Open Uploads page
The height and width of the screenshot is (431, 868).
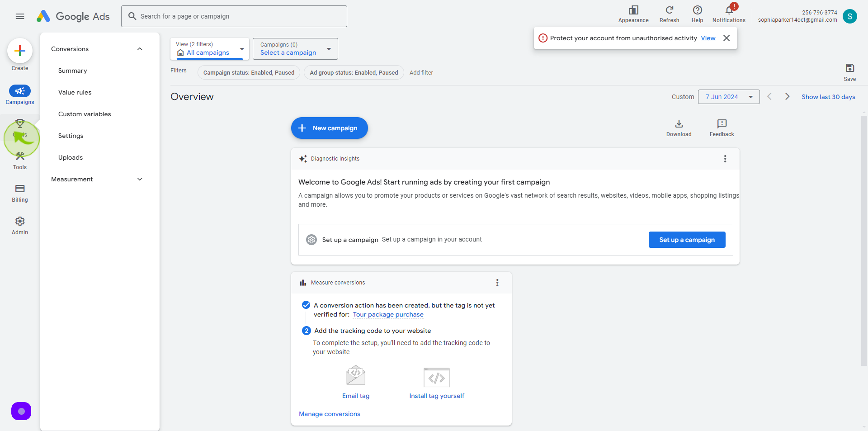click(71, 157)
